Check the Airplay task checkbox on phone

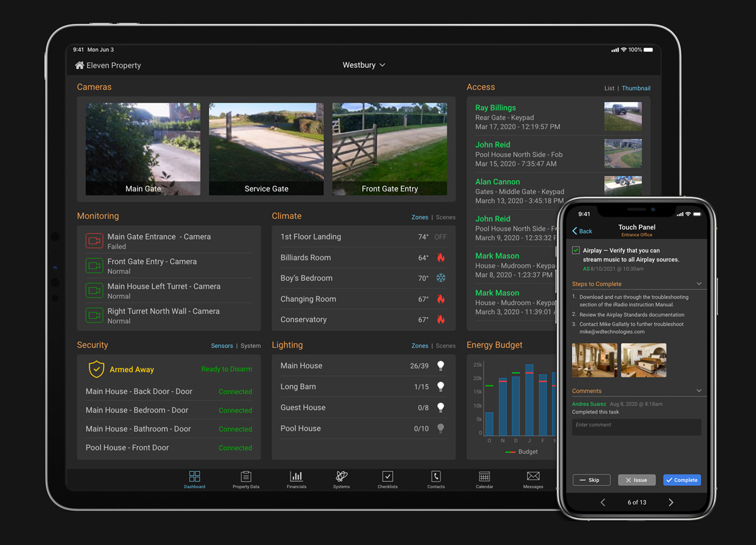click(x=576, y=251)
